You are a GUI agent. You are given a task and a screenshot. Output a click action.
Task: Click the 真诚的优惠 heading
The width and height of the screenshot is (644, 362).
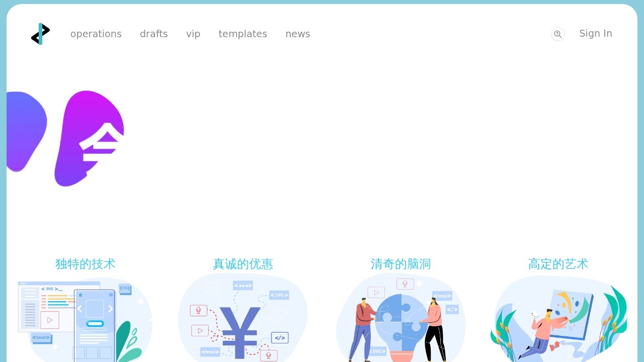coord(243,264)
